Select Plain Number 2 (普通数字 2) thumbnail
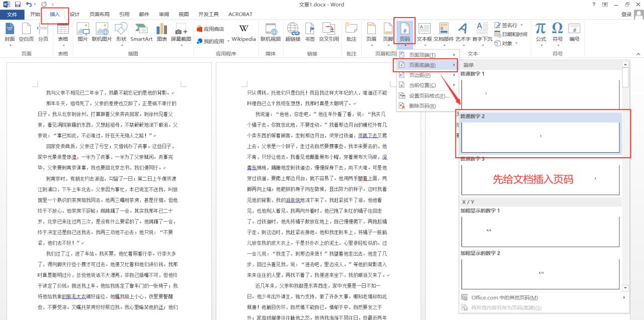Viewport: 644px width, 320px height. click(x=540, y=137)
